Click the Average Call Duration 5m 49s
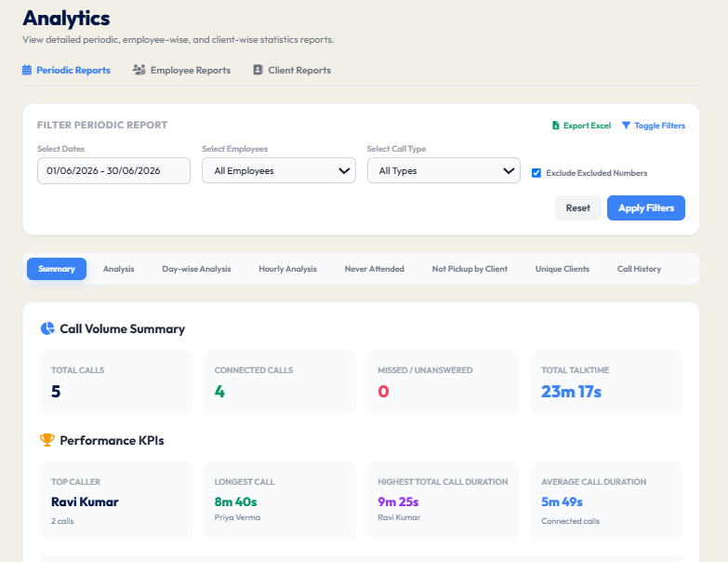 (562, 502)
